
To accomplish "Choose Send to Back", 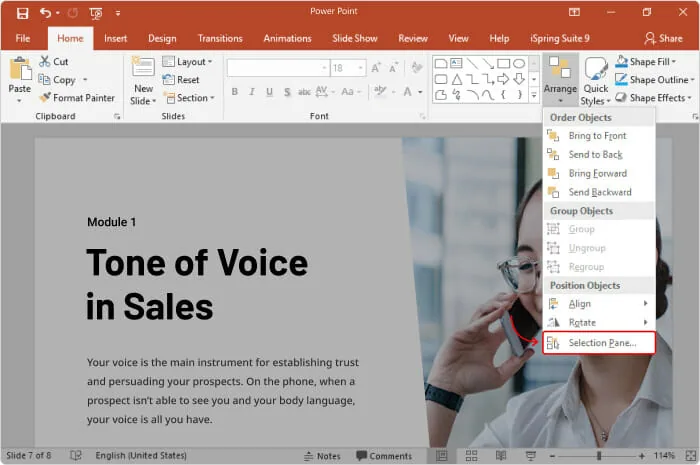I will point(599,154).
